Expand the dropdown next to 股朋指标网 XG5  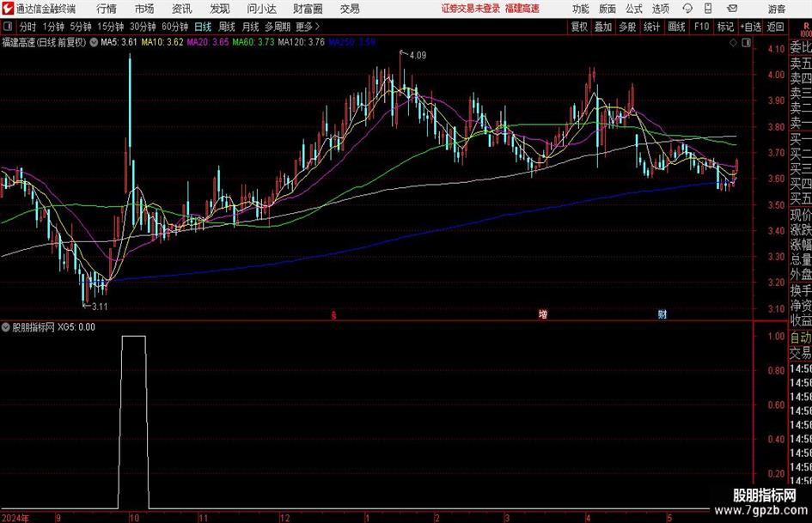tap(6, 327)
